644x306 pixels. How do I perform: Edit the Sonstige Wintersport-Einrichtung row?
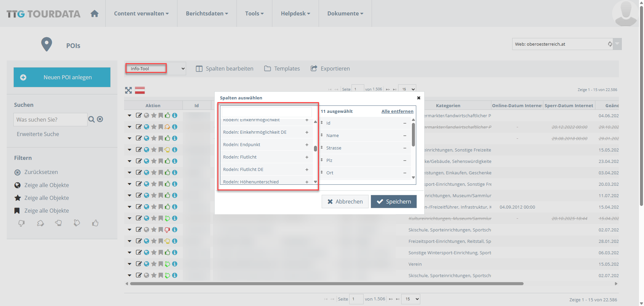pyautogui.click(x=139, y=252)
